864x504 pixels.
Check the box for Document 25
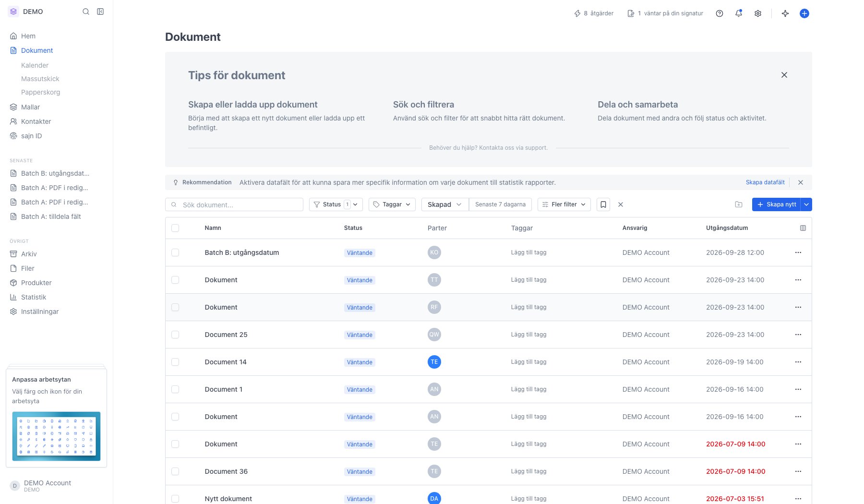tap(175, 335)
